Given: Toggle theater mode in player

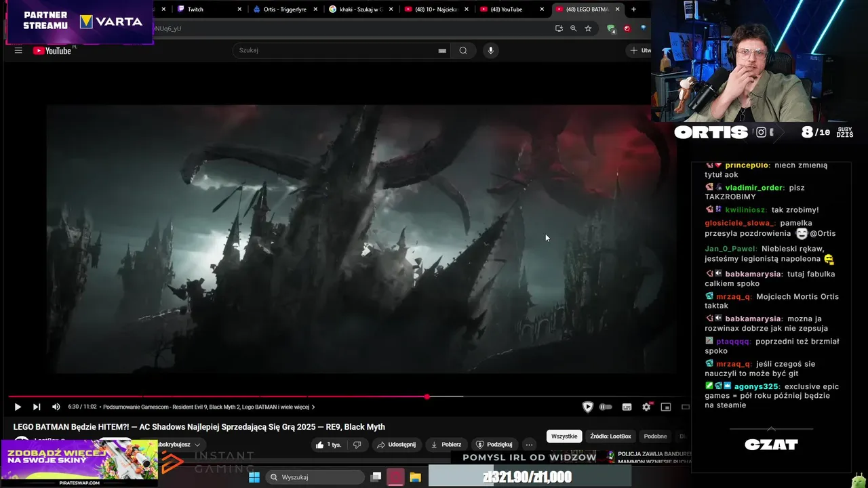Looking at the screenshot, I should (x=685, y=407).
